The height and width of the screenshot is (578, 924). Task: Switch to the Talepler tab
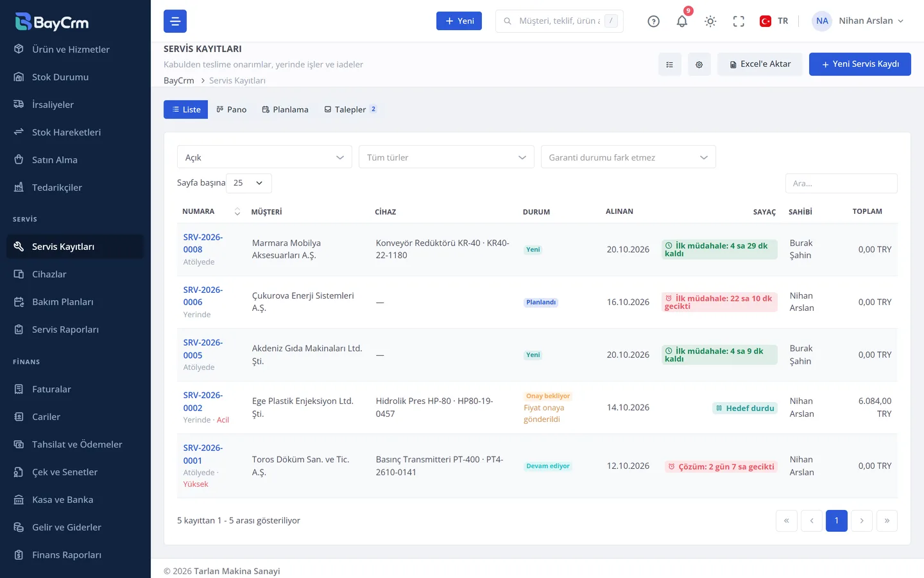click(x=350, y=110)
